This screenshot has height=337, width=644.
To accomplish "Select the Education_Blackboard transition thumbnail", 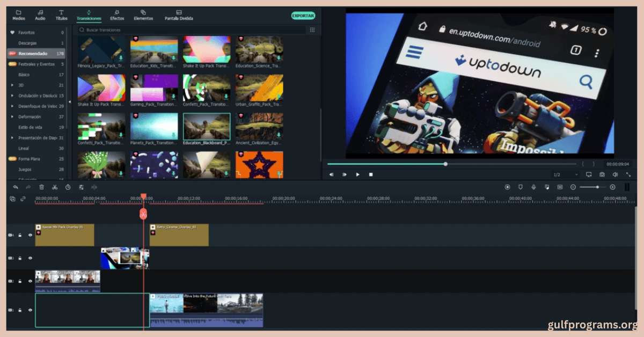I will click(207, 126).
